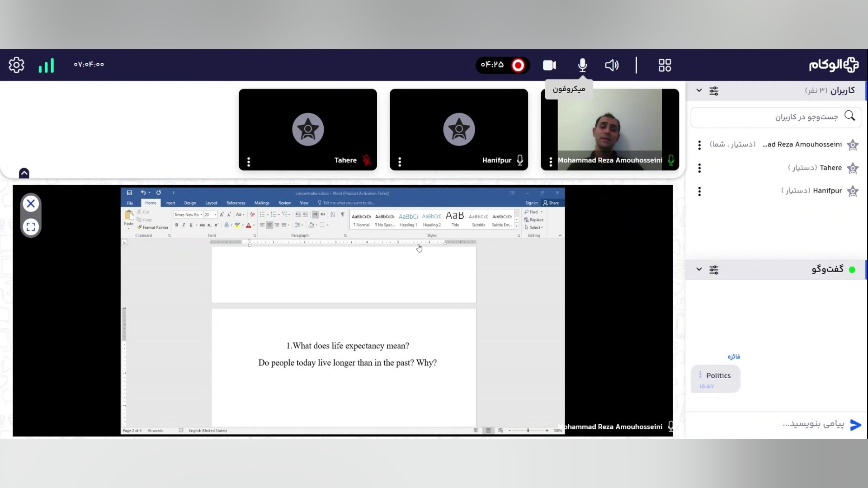
Task: Collapse the video strip using up arrow
Action: click(x=24, y=173)
